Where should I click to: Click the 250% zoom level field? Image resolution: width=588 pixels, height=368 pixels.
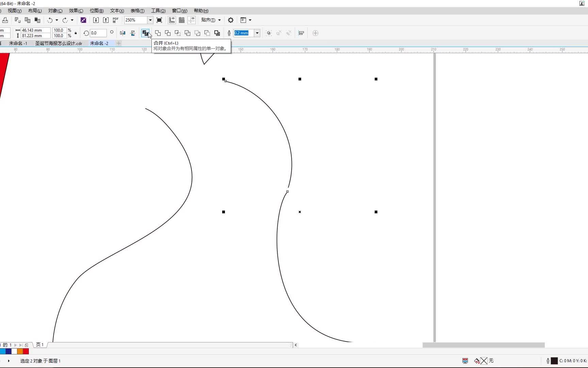136,20
